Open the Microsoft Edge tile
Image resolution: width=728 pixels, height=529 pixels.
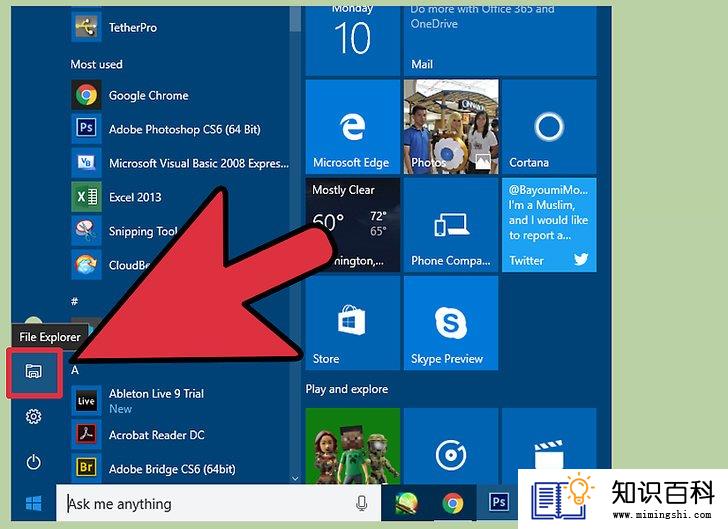coord(352,127)
